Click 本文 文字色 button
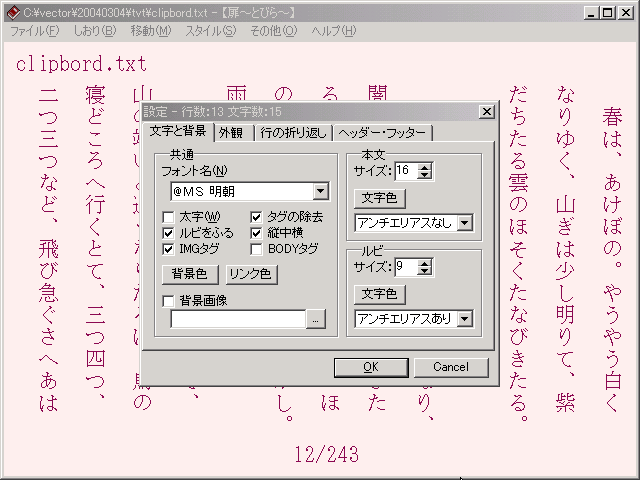 pos(379,198)
